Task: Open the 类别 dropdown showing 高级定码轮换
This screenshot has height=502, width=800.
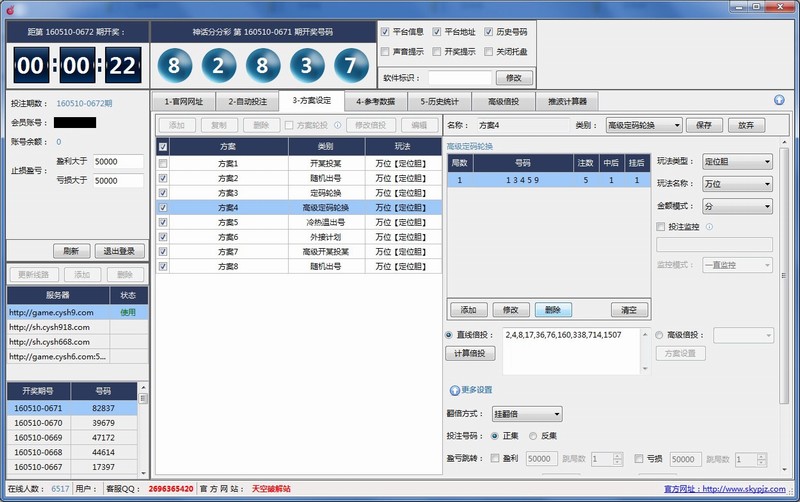Action: 643,125
